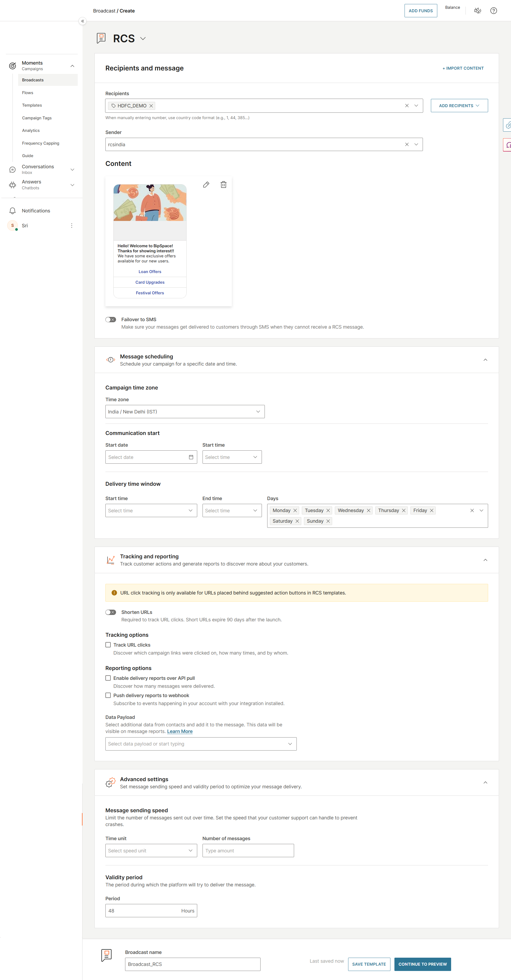Collapse the Message scheduling section

pos(485,359)
